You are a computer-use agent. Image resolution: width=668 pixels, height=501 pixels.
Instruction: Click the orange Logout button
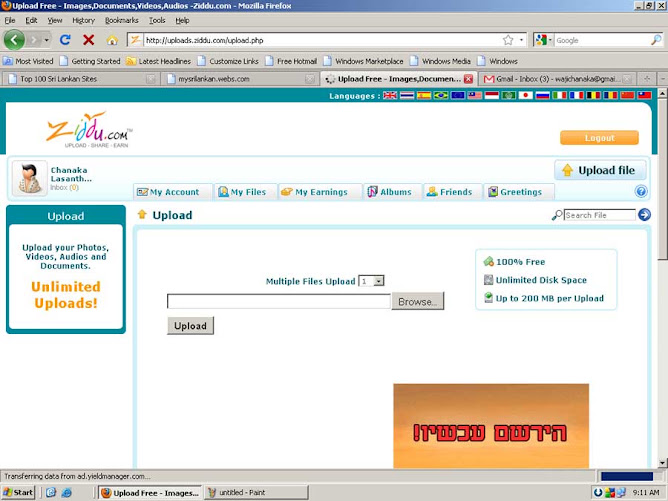599,138
